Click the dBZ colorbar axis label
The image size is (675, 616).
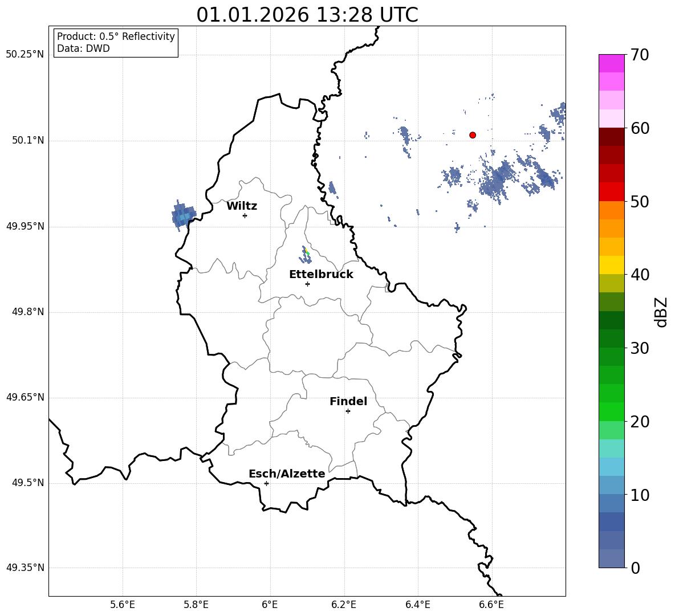coord(661,312)
